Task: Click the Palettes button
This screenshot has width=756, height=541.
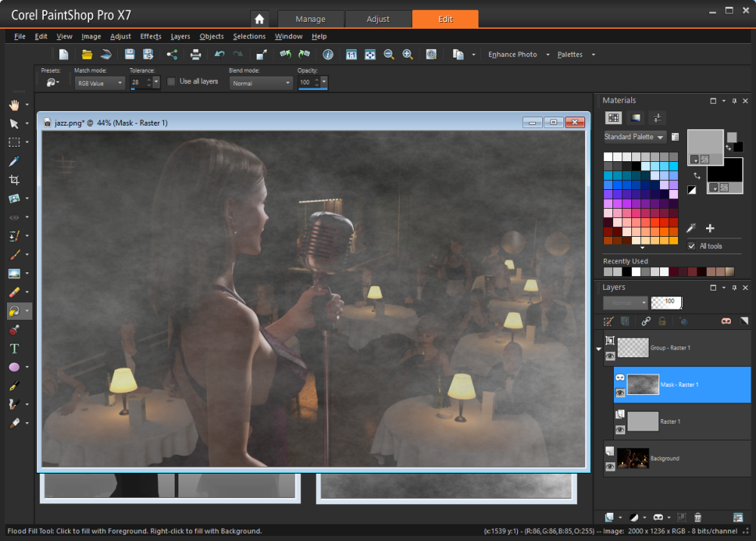Action: tap(570, 54)
